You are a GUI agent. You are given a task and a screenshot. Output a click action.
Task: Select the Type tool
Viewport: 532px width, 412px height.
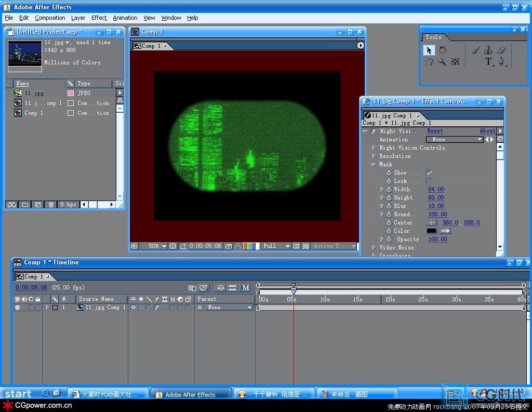tap(488, 62)
